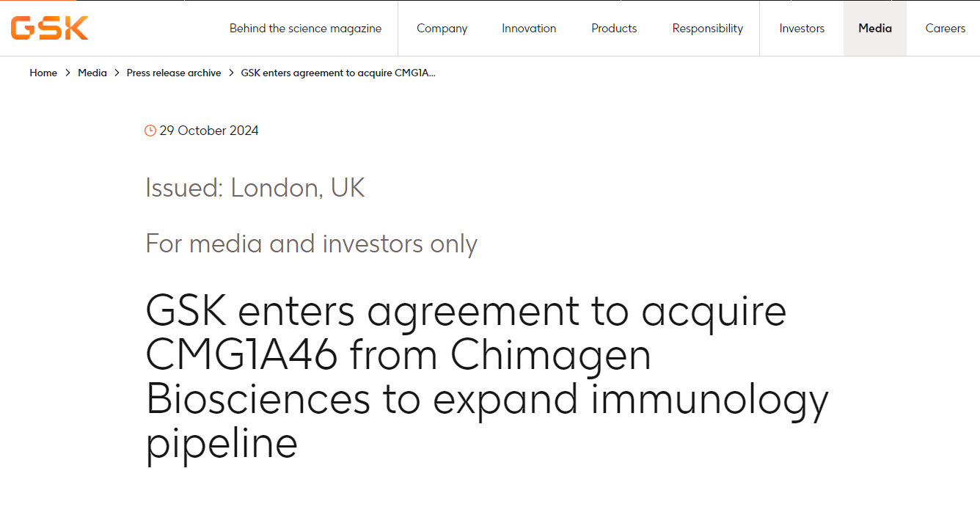Open the Responsibility menu
This screenshot has width=980, height=515.
pyautogui.click(x=707, y=29)
